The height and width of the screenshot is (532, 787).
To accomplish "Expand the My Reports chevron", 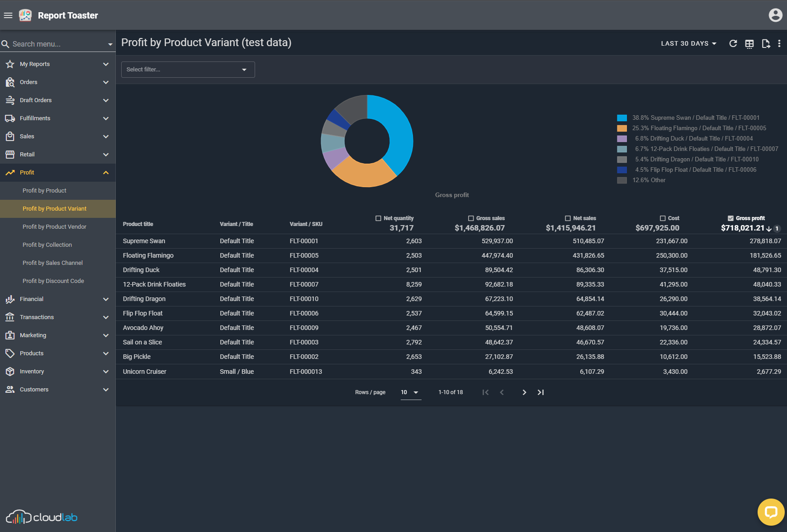I will click(106, 64).
